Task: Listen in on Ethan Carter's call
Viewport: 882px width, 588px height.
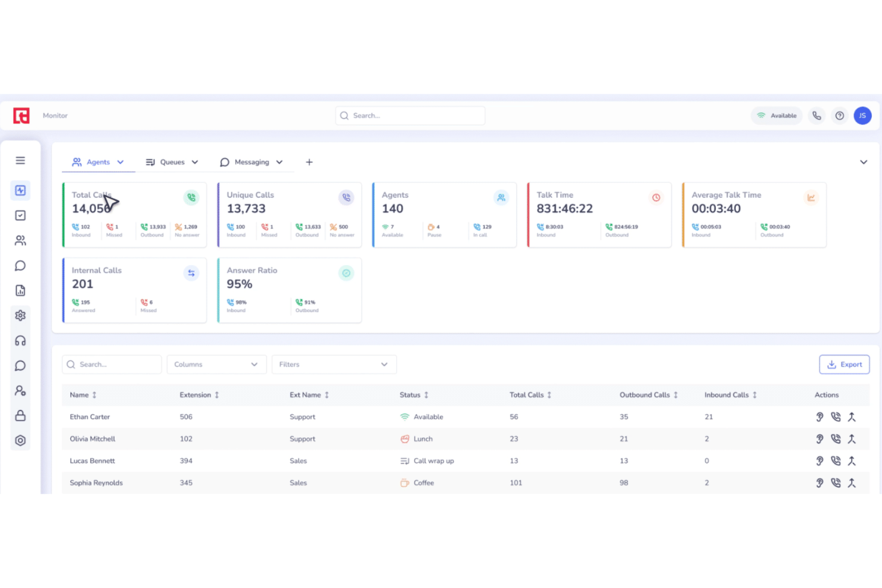Action: tap(819, 416)
